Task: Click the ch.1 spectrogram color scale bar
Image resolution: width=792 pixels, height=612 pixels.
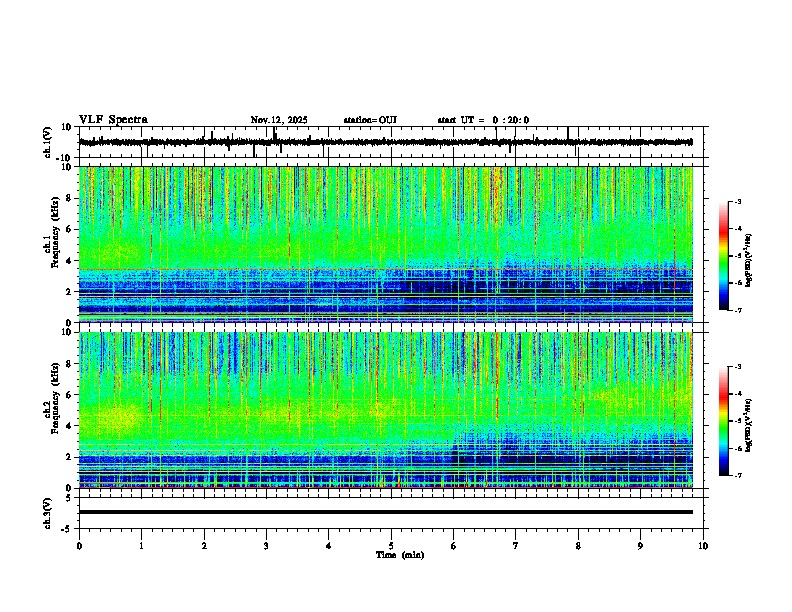Action: click(724, 256)
